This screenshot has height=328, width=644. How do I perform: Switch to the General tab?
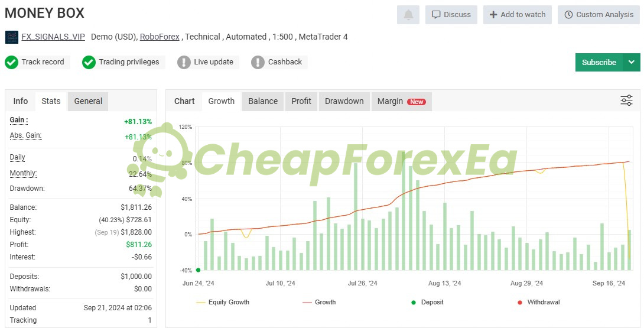tap(88, 101)
